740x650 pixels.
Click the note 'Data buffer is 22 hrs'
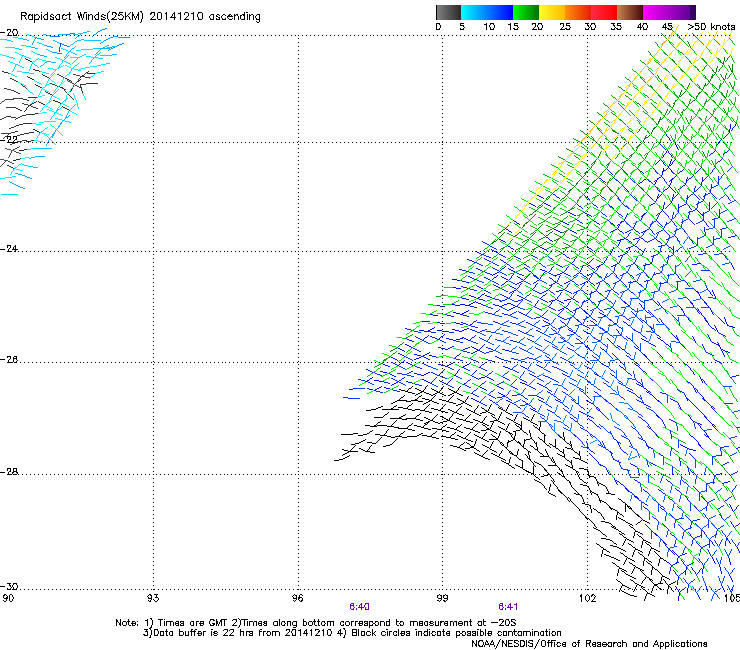pyautogui.click(x=204, y=633)
